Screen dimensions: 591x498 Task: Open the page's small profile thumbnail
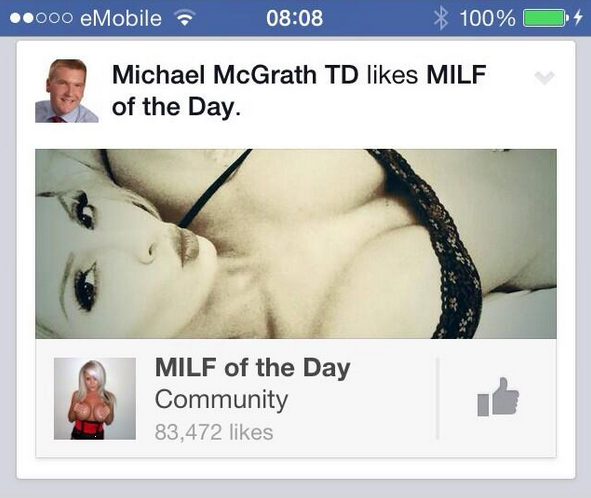(95, 398)
